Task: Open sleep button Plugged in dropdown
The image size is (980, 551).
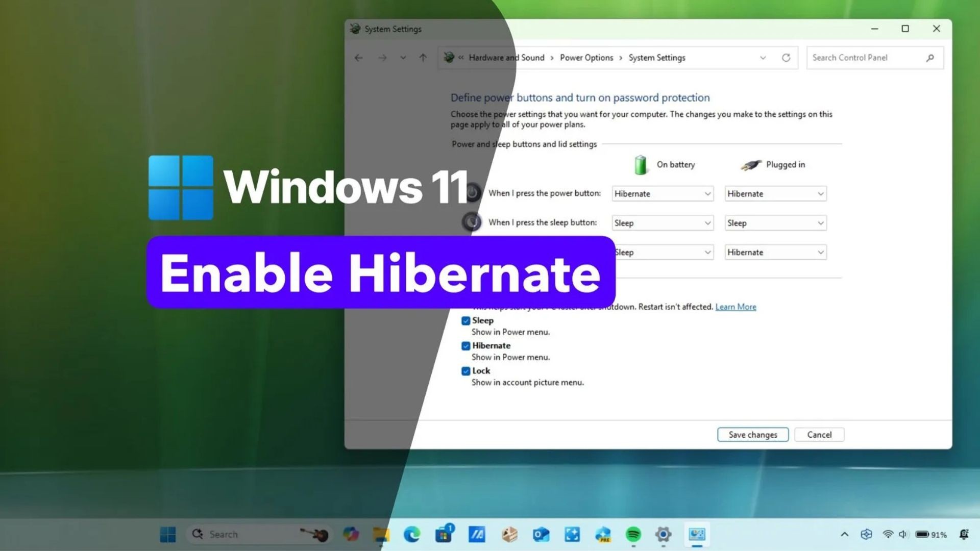Action: [x=775, y=223]
